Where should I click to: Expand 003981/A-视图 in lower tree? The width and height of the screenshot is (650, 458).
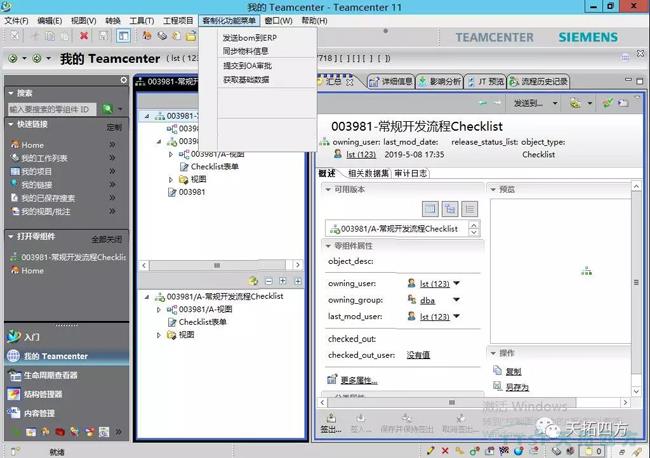(158, 309)
